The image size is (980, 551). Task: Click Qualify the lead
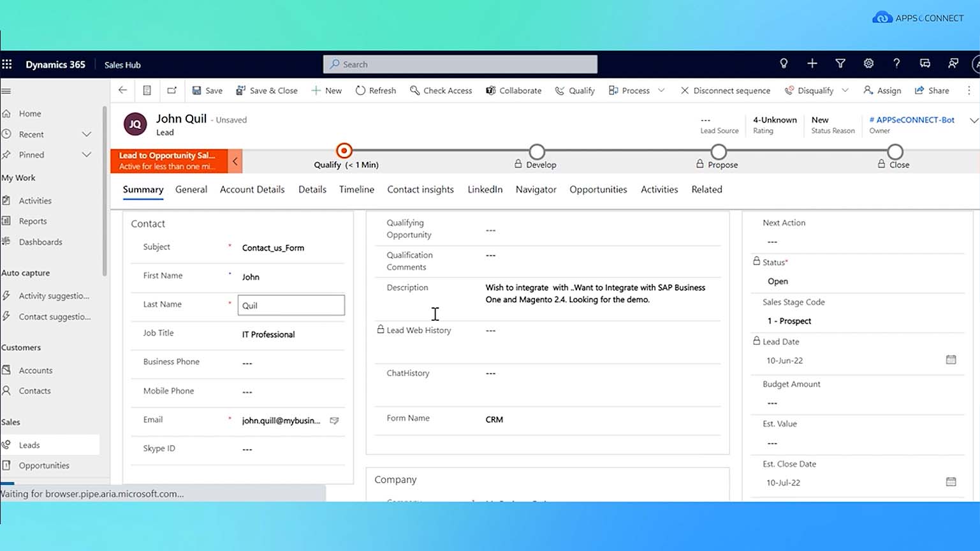(574, 91)
